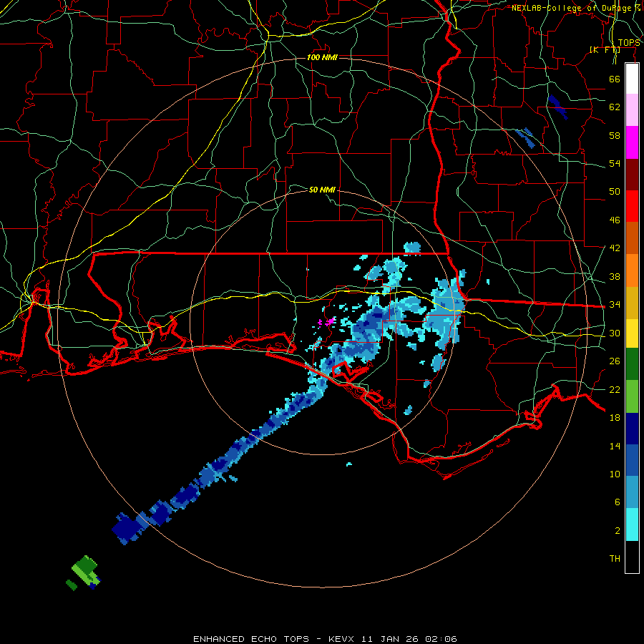
Task: Click the TH threshold label
Action: point(615,559)
